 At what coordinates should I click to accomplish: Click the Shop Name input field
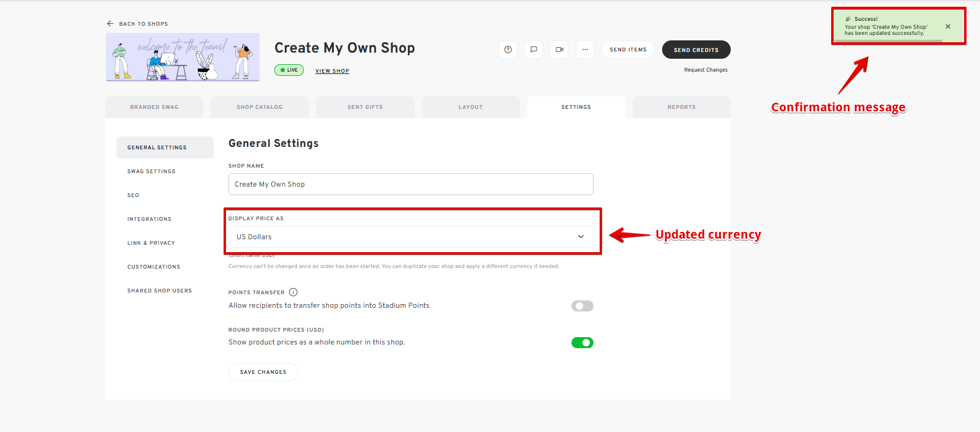[x=410, y=184]
